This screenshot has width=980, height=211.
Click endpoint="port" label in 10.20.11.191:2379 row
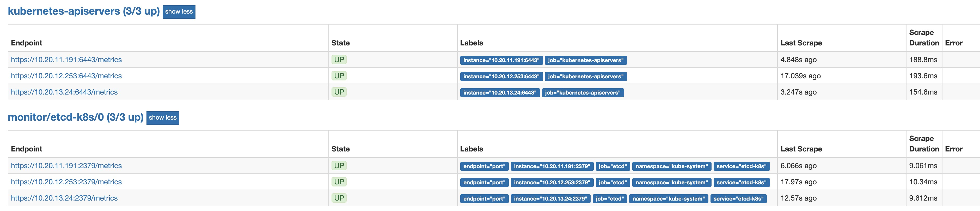coord(484,166)
